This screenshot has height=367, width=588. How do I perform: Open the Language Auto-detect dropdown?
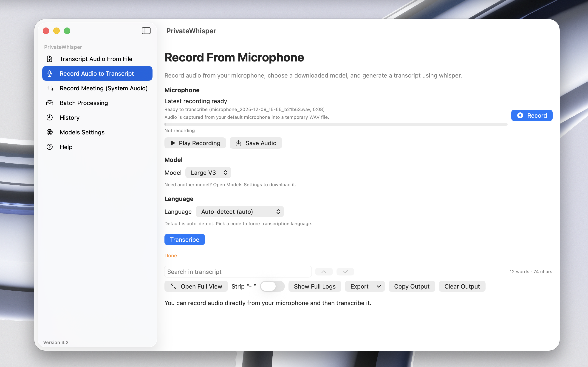240,212
